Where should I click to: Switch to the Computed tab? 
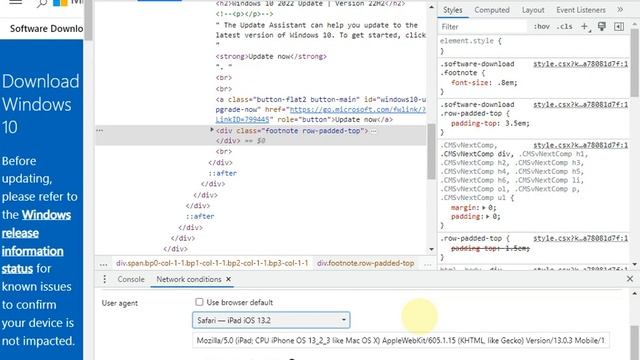point(492,10)
